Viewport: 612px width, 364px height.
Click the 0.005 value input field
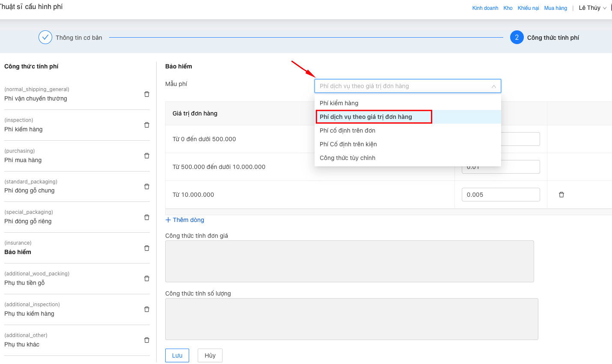[x=500, y=195]
